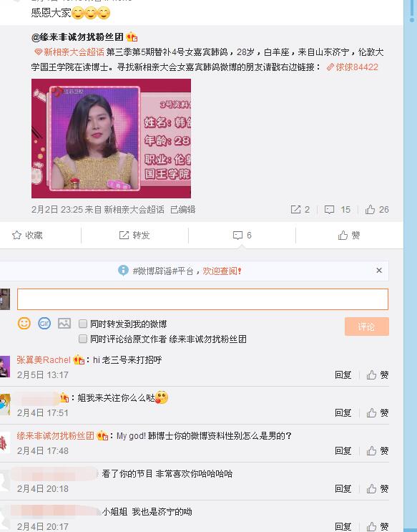The height and width of the screenshot is (532, 417).
Task: Select the 转发 tab
Action: (134, 235)
